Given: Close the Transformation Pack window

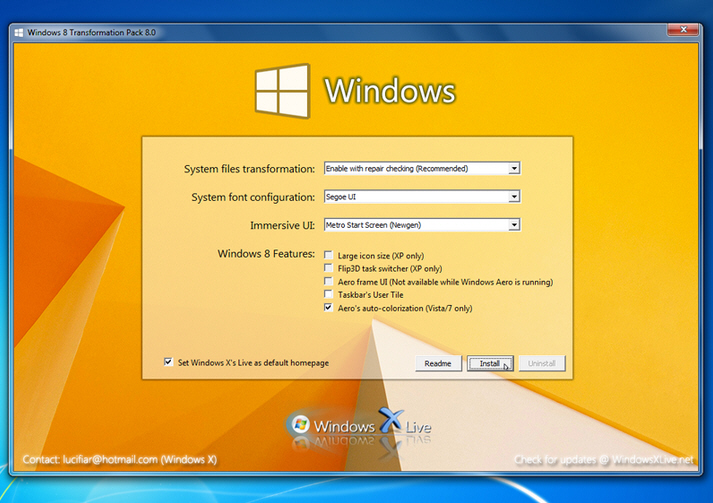Looking at the screenshot, I should pyautogui.click(x=683, y=30).
